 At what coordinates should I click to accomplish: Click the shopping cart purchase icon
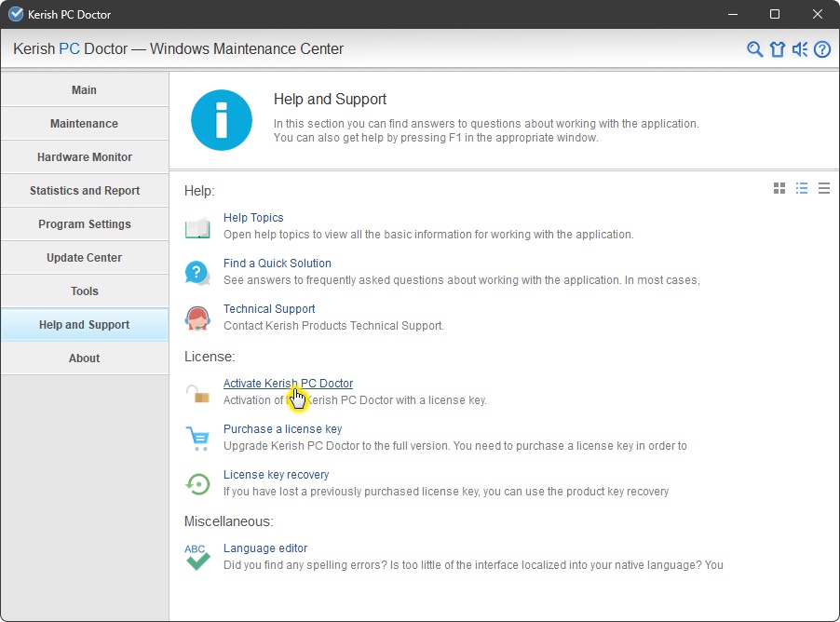(x=197, y=438)
